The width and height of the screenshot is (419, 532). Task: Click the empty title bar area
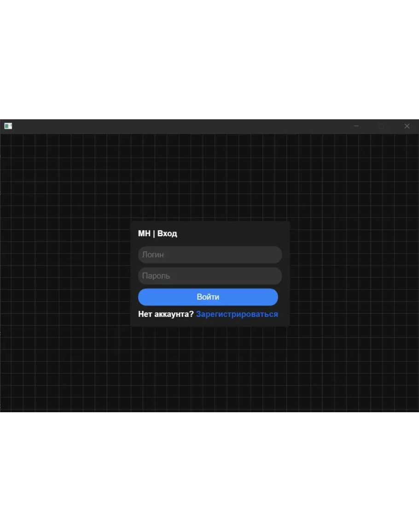pos(184,126)
